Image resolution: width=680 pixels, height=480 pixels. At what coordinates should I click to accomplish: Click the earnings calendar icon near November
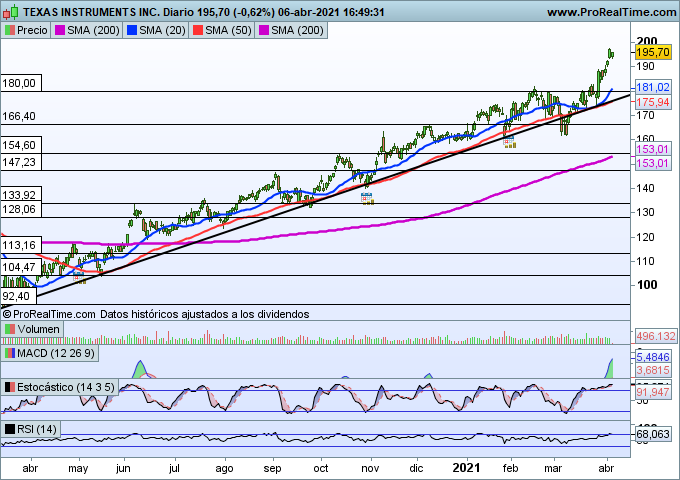tap(367, 199)
